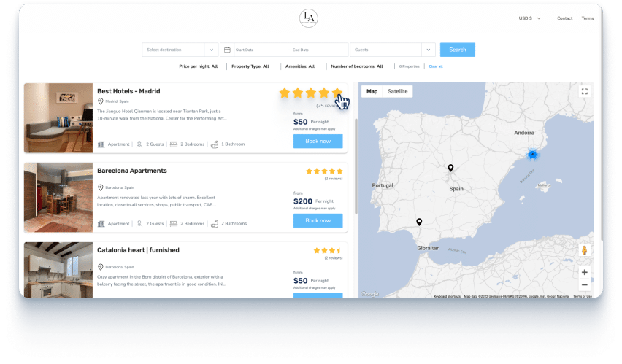Click Apartment icon in Barcelona Apartments listing
622x364 pixels.
pyautogui.click(x=101, y=224)
